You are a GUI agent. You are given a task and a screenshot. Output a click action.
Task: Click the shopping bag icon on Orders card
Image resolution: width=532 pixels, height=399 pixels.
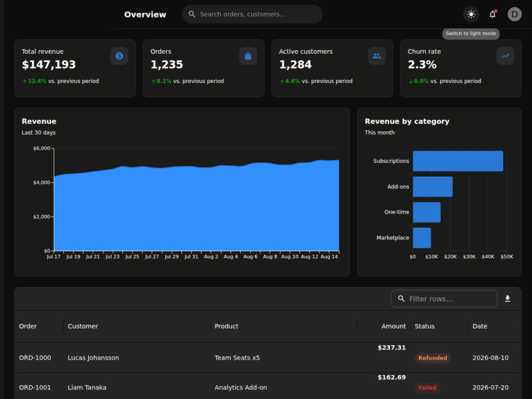[248, 56]
